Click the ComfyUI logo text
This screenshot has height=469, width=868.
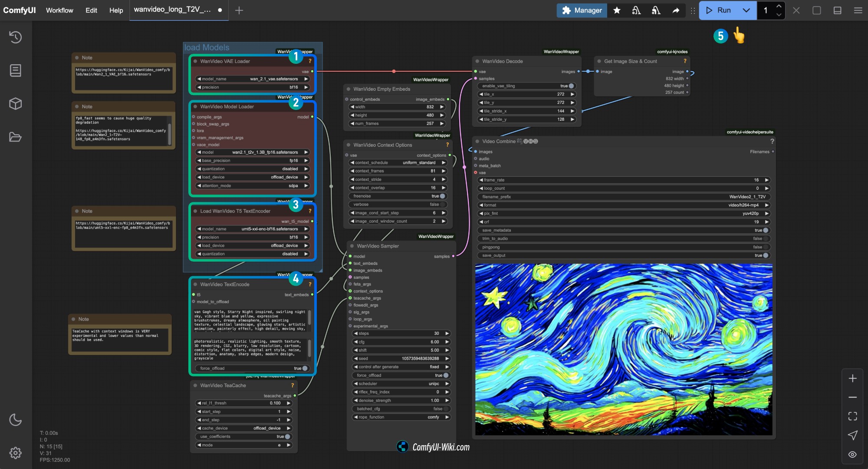coord(20,10)
